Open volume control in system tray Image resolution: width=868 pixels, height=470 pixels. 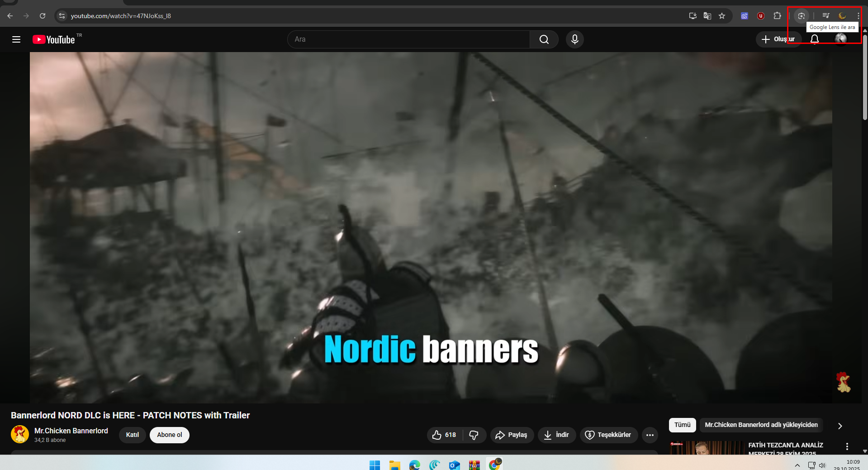tap(822, 465)
